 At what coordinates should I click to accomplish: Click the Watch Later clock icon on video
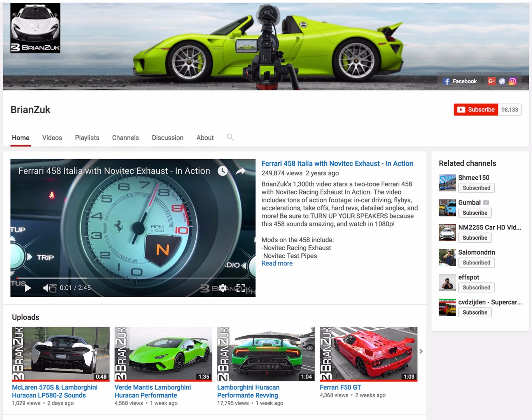[x=222, y=171]
